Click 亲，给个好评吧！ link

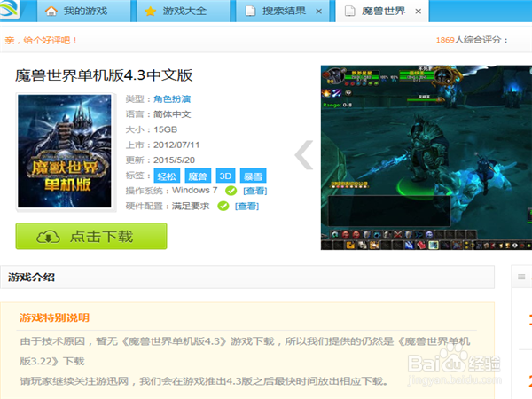41,41
